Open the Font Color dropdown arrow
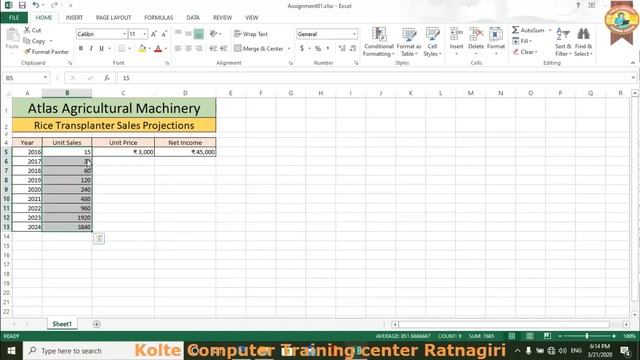The height and width of the screenshot is (360, 640). (166, 49)
